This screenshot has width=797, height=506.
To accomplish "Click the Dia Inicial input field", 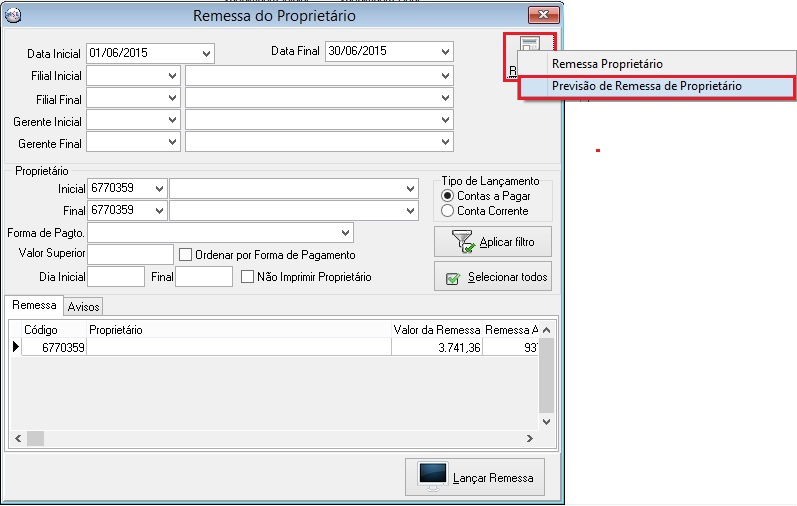I will (116, 277).
